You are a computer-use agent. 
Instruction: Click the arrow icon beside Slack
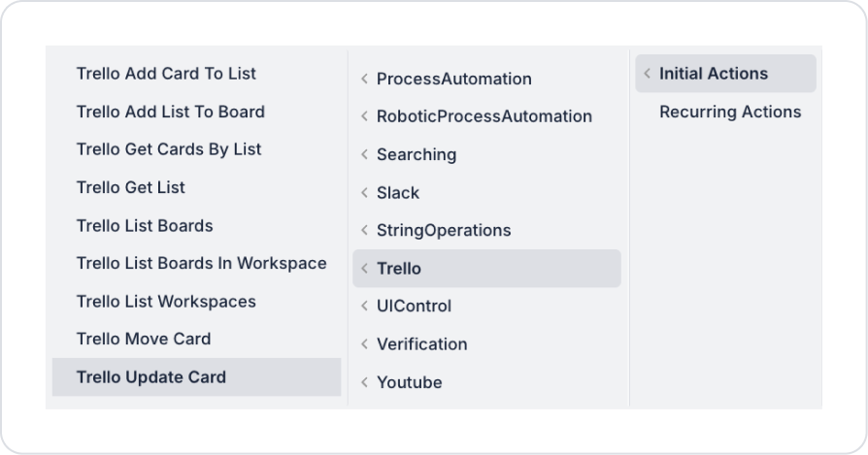point(364,192)
